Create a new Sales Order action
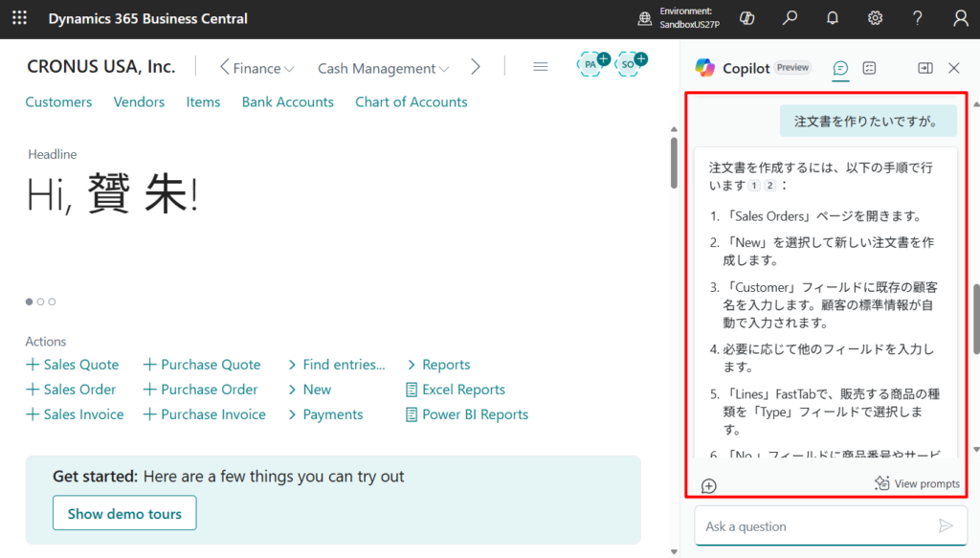This screenshot has height=558, width=980. [72, 390]
